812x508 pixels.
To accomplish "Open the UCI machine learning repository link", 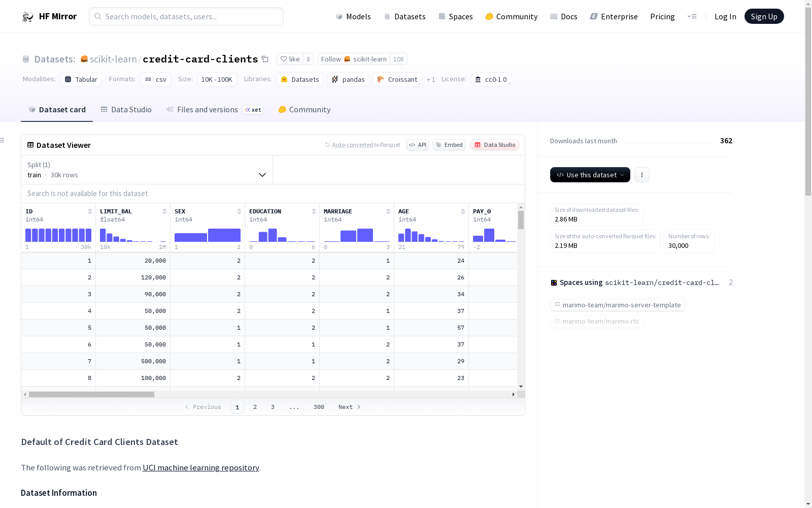I will click(x=201, y=467).
